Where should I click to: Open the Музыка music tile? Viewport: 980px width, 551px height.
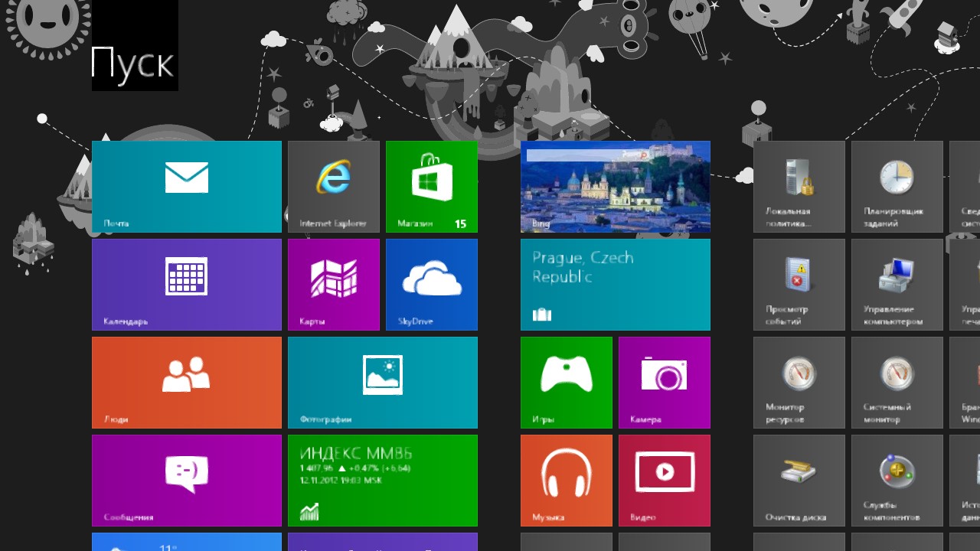pos(567,481)
